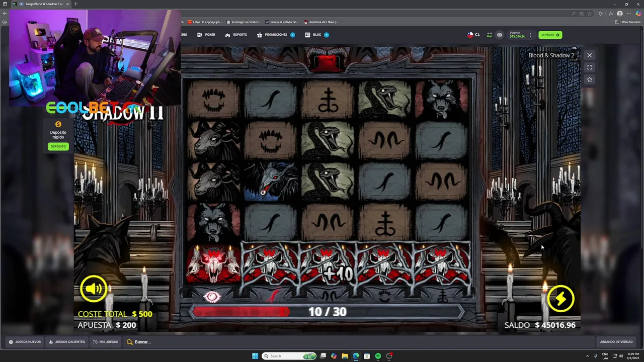This screenshot has width=644, height=362.
Task: Open the ENG LAA language switcher
Action: (x=605, y=356)
